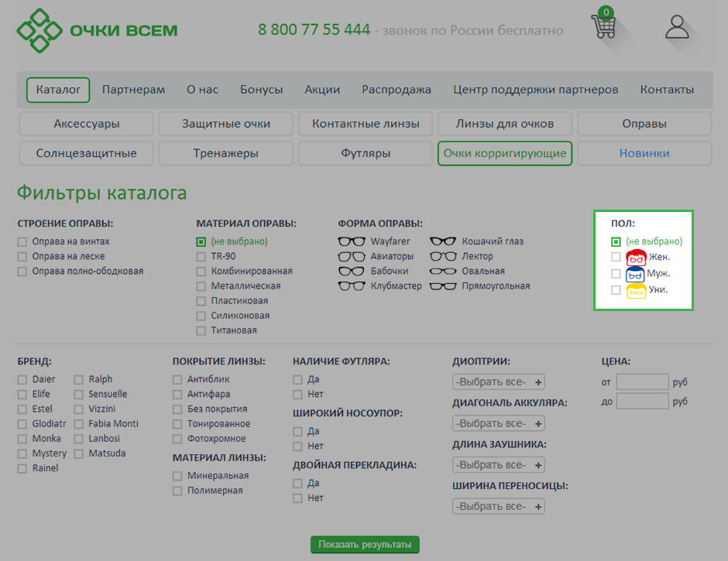Click the minimum price 'от' input field
This screenshot has height=561, width=728.
tap(642, 381)
